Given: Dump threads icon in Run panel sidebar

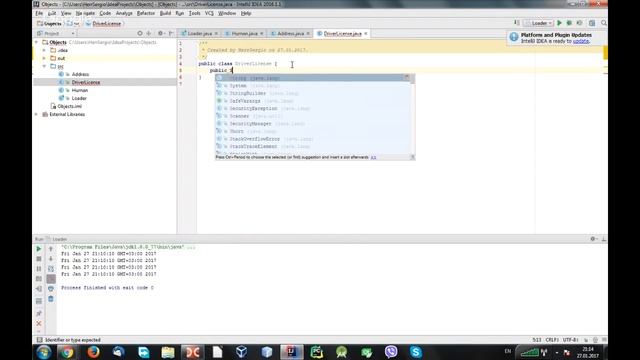Looking at the screenshot, I should tap(39, 279).
